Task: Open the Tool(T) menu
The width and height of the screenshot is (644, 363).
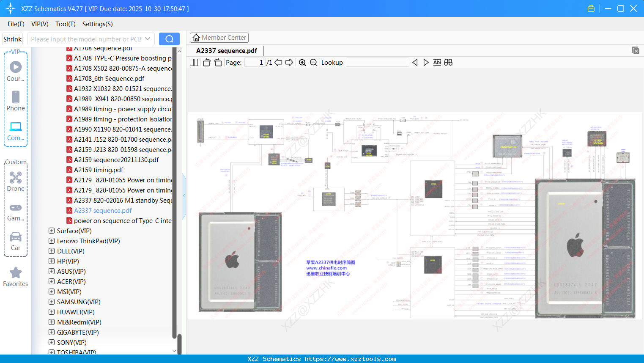Action: (x=66, y=24)
